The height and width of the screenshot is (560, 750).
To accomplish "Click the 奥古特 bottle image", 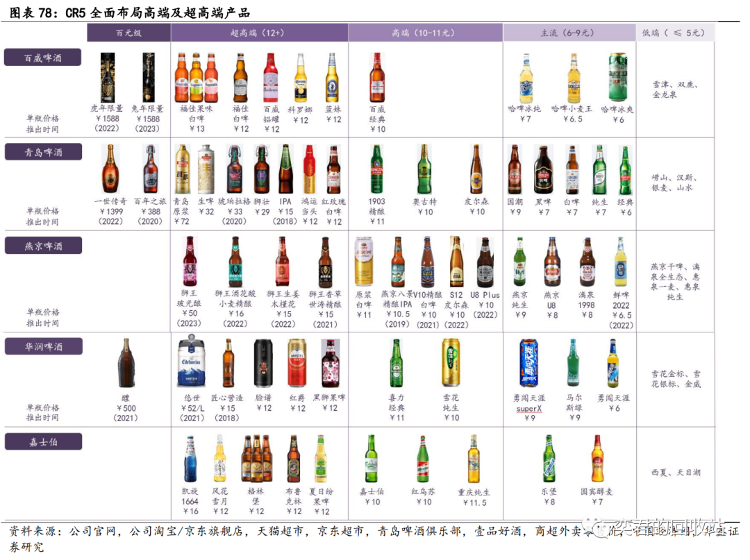I will (x=424, y=169).
